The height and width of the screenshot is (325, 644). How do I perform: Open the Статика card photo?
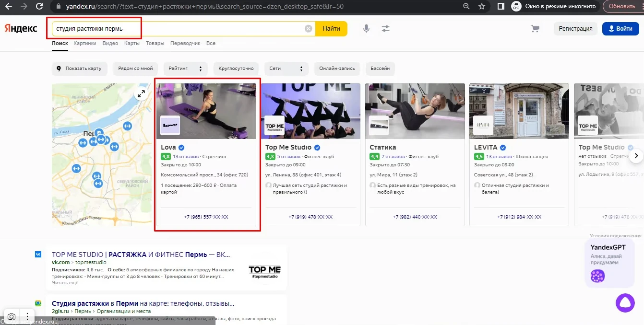[x=415, y=111]
